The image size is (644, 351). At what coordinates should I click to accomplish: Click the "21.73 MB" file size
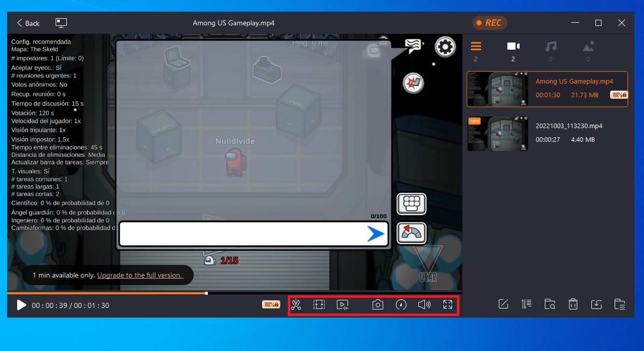(x=585, y=95)
